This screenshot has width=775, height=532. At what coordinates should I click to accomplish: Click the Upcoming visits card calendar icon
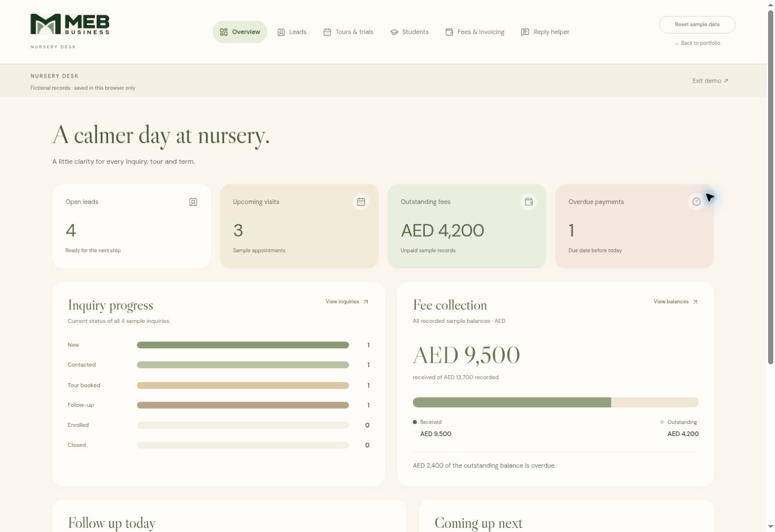(361, 202)
